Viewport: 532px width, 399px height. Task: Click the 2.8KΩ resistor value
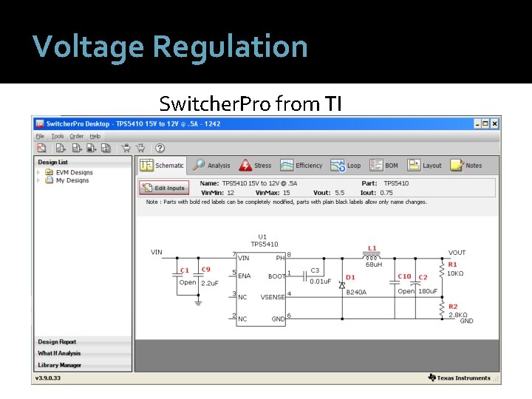457,315
